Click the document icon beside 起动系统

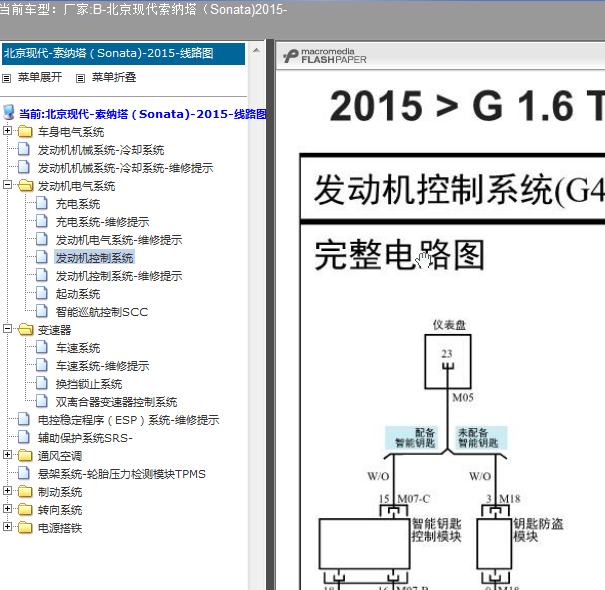coord(42,293)
